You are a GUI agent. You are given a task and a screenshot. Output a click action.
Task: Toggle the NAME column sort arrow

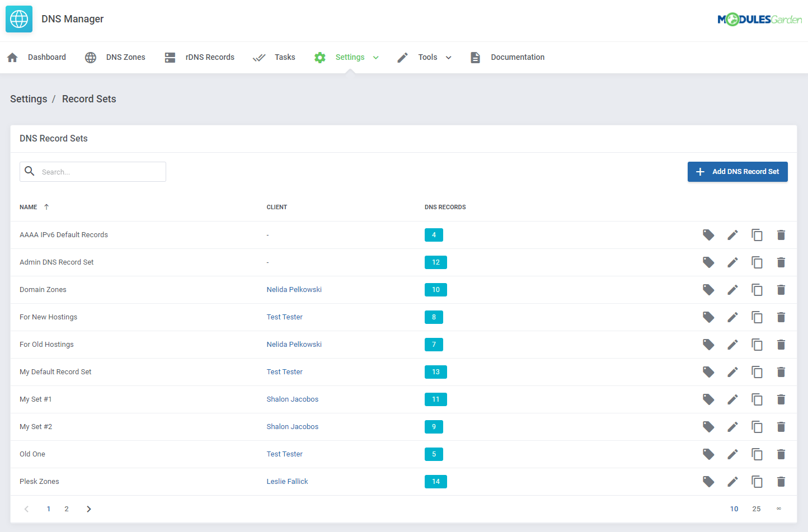click(x=46, y=206)
